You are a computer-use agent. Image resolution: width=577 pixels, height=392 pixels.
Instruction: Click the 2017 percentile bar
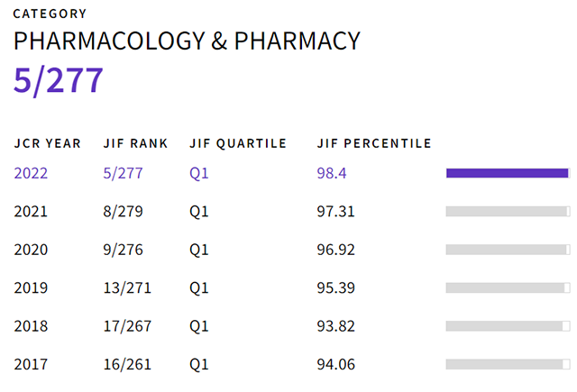[508, 364]
